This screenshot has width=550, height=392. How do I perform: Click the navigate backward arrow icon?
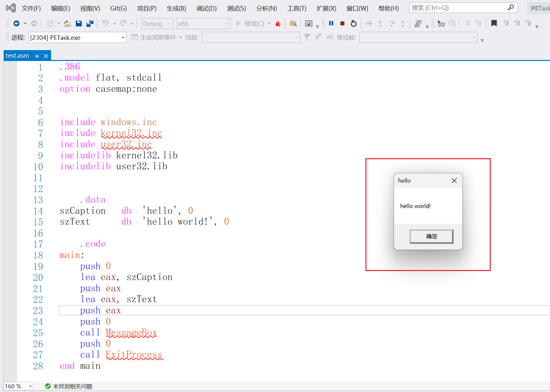tap(16, 23)
